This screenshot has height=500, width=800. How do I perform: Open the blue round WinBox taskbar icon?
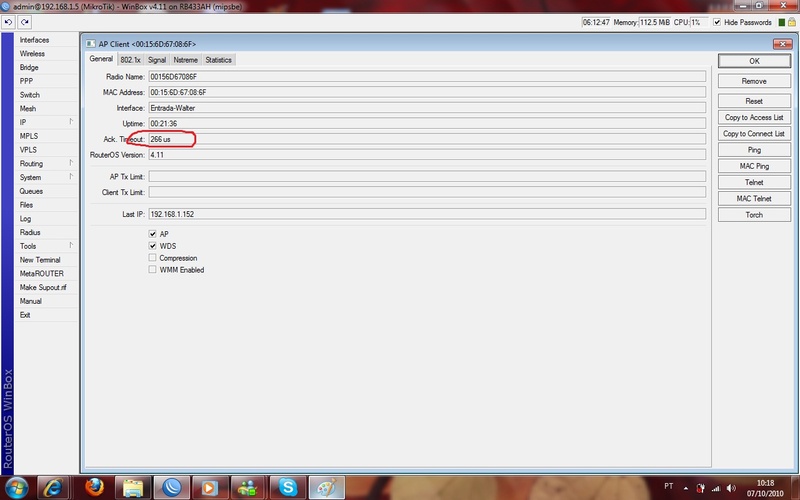[171, 488]
